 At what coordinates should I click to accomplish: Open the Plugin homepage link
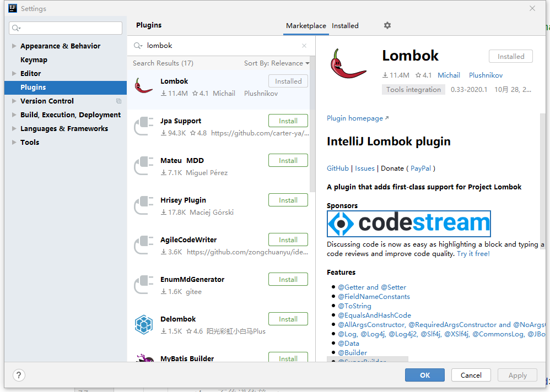358,118
